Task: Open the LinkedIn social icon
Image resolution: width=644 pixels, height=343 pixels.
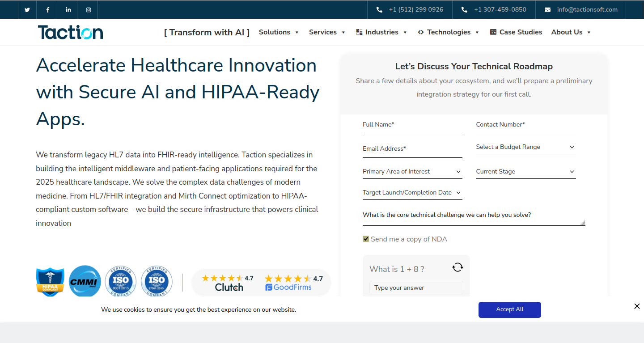Action: pos(68,10)
